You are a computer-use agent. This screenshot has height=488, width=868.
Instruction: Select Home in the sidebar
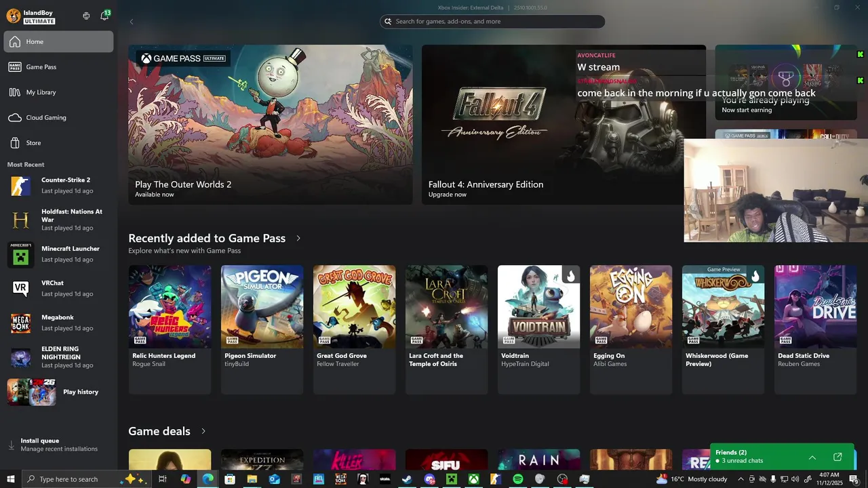pos(58,41)
